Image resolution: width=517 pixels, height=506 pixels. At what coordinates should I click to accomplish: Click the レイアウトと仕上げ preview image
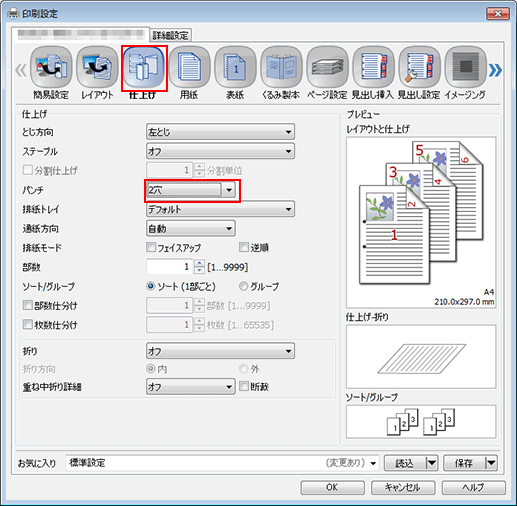tap(421, 222)
